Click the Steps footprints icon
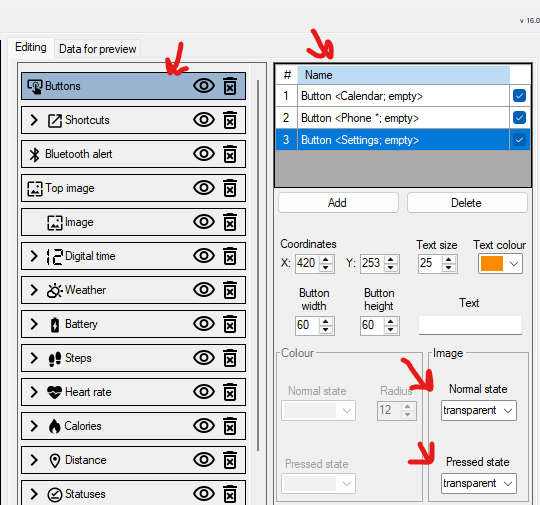Viewport: 540px width, 505px height. coord(55,359)
